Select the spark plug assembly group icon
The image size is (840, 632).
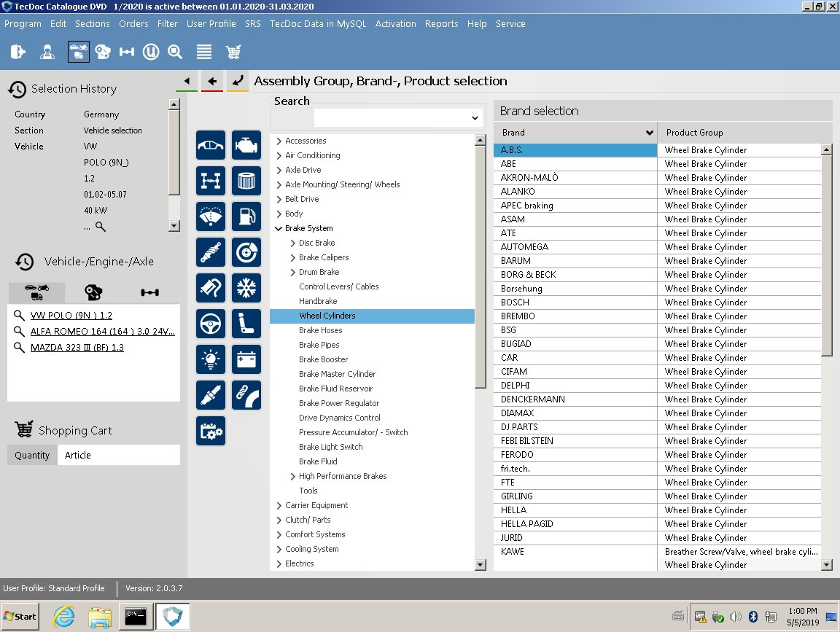pos(211,395)
